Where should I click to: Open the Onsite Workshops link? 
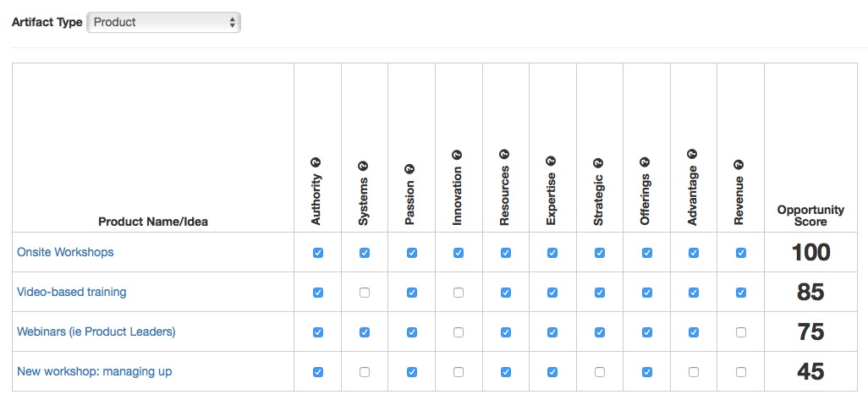[65, 252]
